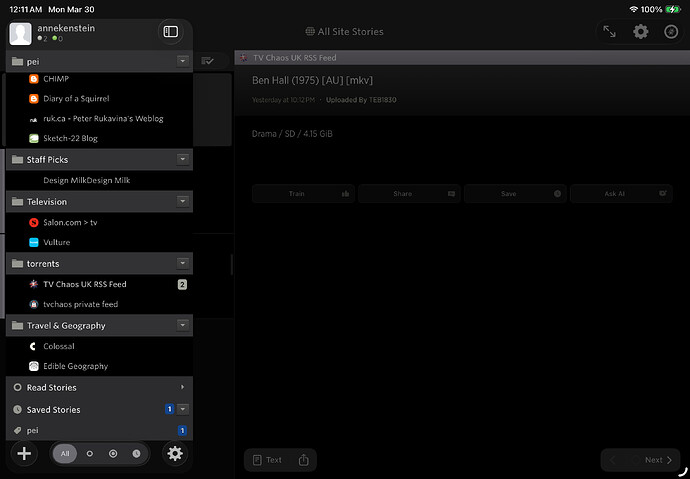Click the Ask AI button
The width and height of the screenshot is (690, 479).
(621, 193)
